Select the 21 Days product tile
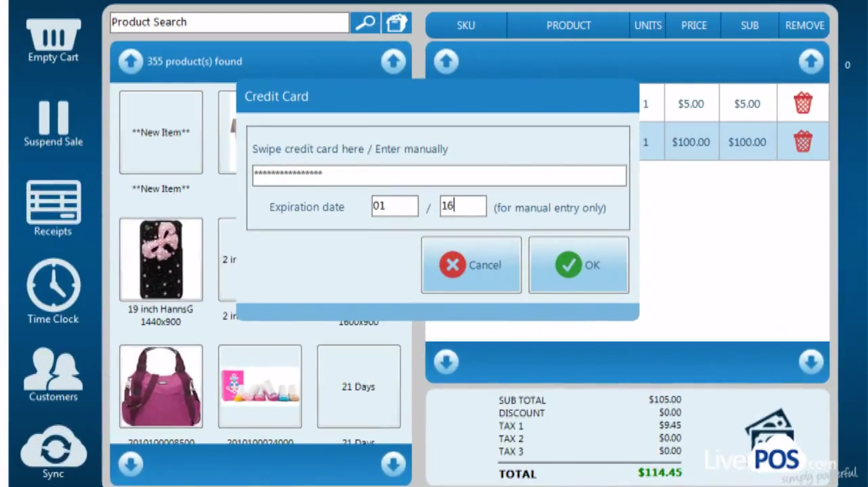868x487 pixels. pos(359,387)
